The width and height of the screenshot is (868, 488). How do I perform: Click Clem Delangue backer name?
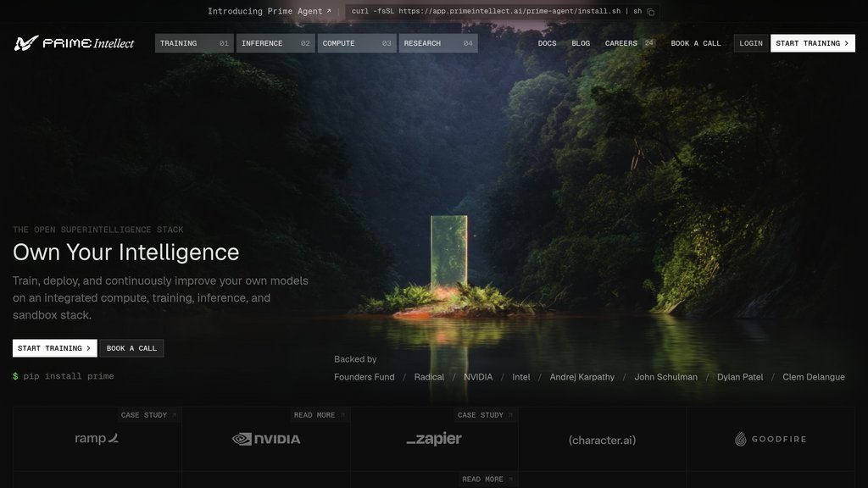pyautogui.click(x=814, y=377)
